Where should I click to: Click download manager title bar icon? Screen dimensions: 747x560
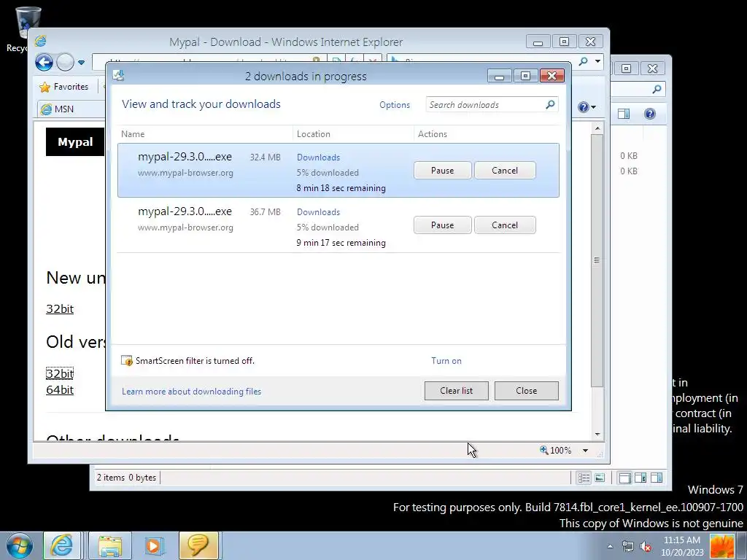pyautogui.click(x=119, y=75)
